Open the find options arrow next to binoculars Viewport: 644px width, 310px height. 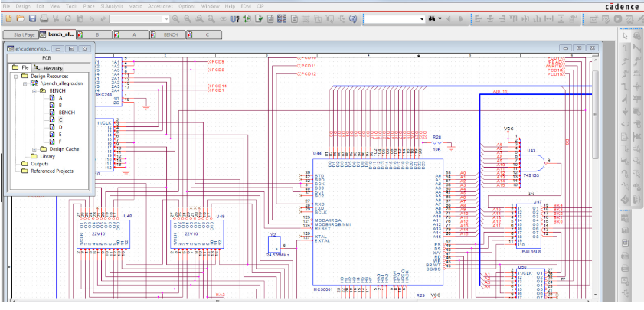(x=440, y=19)
